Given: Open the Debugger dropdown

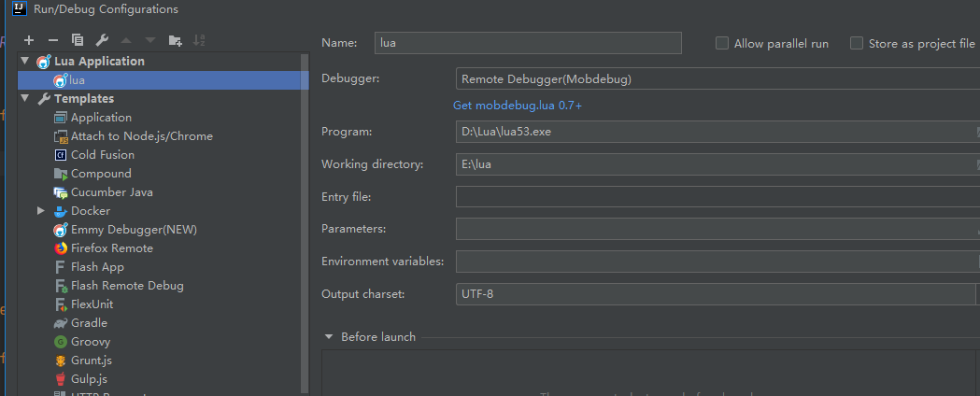Looking at the screenshot, I should (717, 79).
